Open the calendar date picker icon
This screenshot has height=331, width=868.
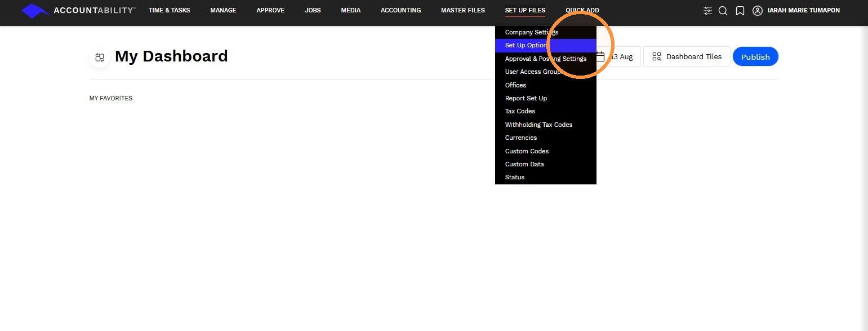pos(600,56)
